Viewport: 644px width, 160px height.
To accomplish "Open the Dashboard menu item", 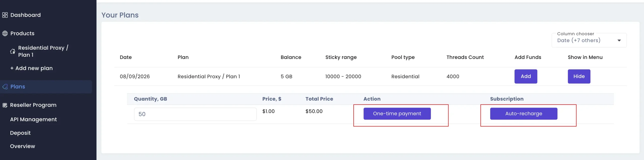I will click(x=25, y=15).
